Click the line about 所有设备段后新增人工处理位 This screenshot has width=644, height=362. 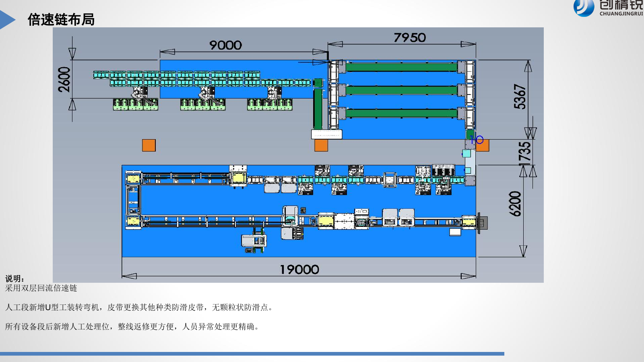coord(132,327)
